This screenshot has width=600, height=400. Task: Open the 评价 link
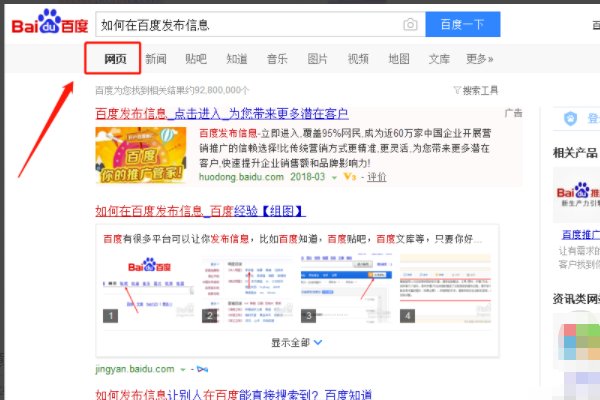click(377, 177)
